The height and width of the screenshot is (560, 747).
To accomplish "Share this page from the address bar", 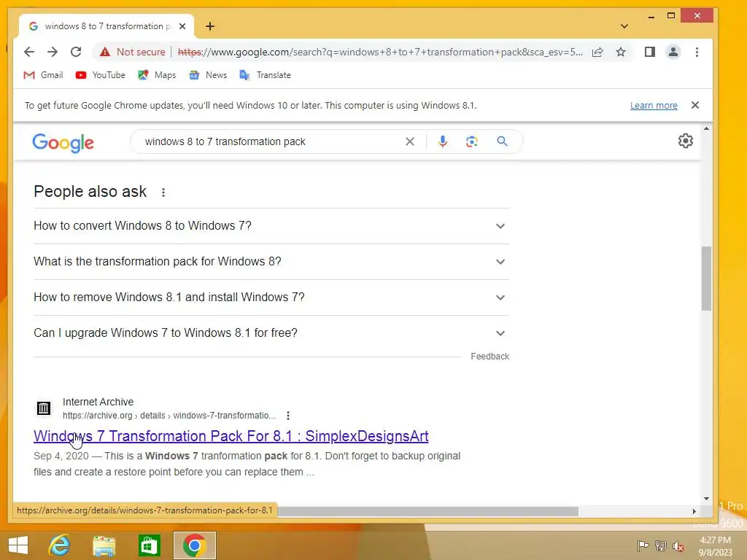I will [597, 52].
